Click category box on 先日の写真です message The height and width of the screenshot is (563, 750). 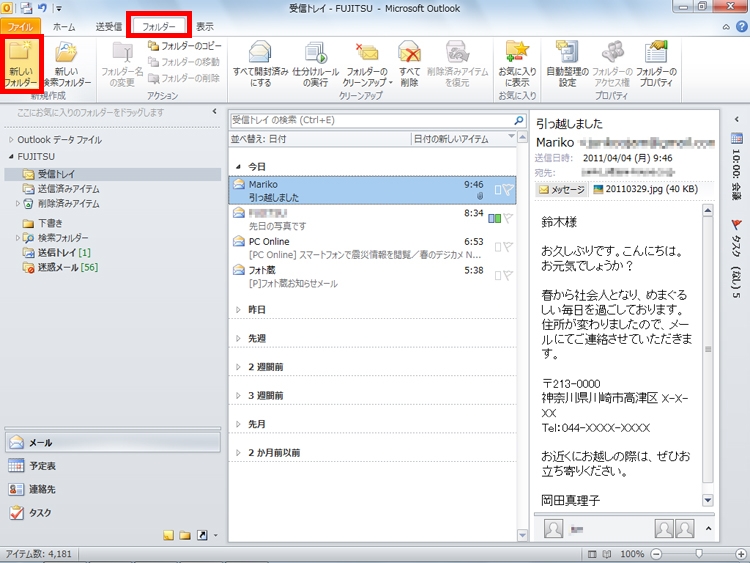point(495,219)
